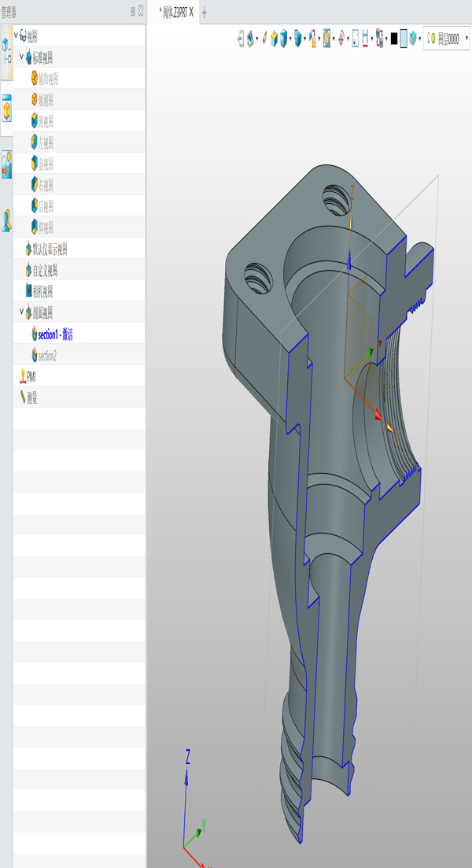
Task: Select 前视图 front view item
Action: (x=46, y=164)
